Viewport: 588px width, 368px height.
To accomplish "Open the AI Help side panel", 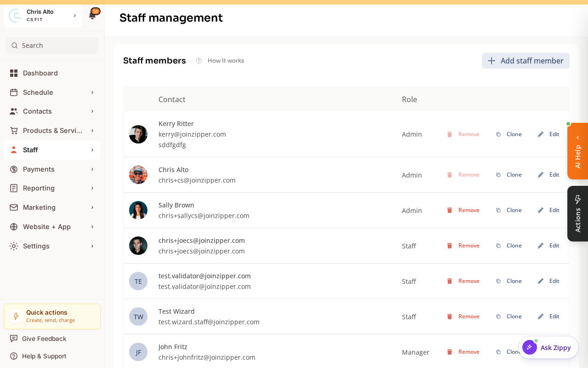I will click(577, 151).
